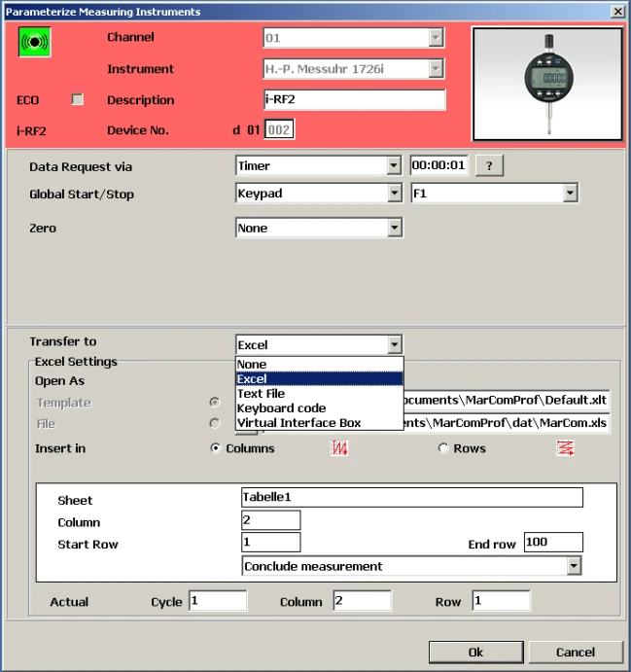Viewport: 631px width, 672px height.
Task: Select the Columns radio button
Action: (x=216, y=448)
